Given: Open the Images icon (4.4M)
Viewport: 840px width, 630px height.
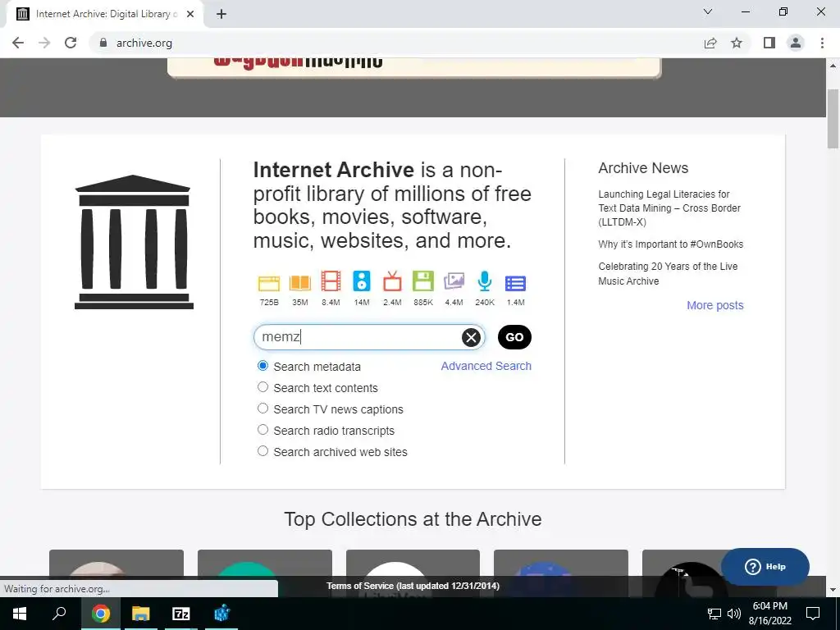Looking at the screenshot, I should tap(454, 281).
